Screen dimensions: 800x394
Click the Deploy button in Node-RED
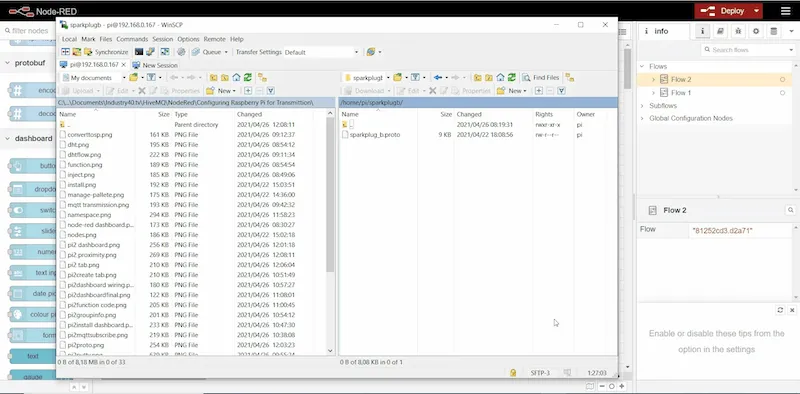[723, 11]
